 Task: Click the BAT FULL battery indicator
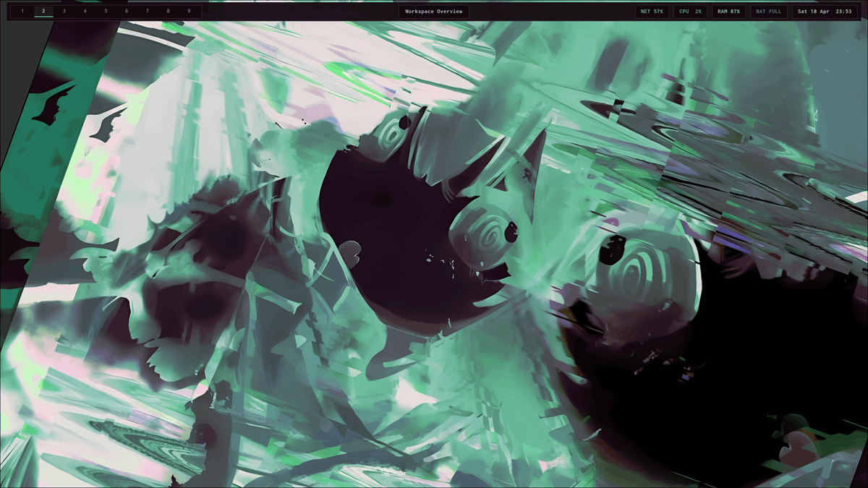click(x=768, y=11)
